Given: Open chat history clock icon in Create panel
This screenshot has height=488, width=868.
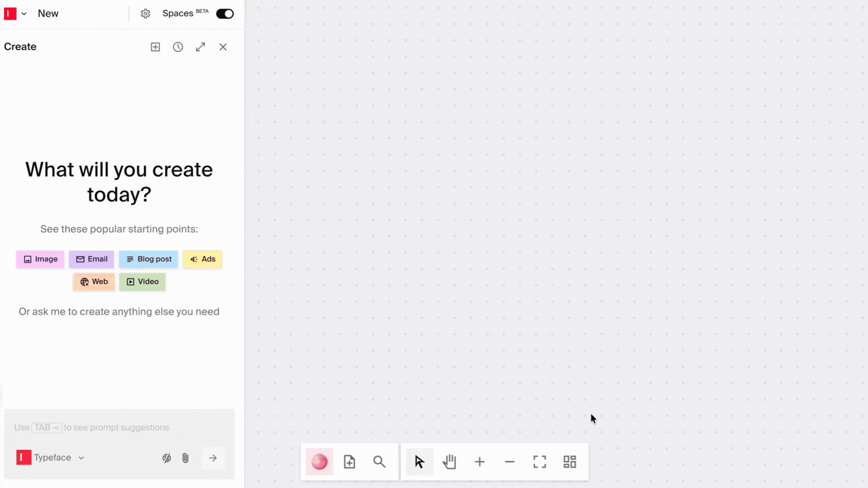Looking at the screenshot, I should (178, 47).
